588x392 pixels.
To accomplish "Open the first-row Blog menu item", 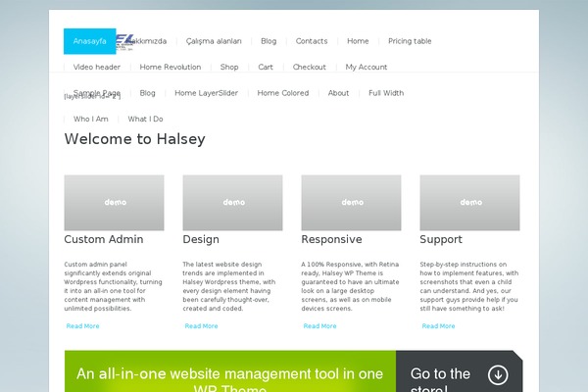I will click(269, 41).
